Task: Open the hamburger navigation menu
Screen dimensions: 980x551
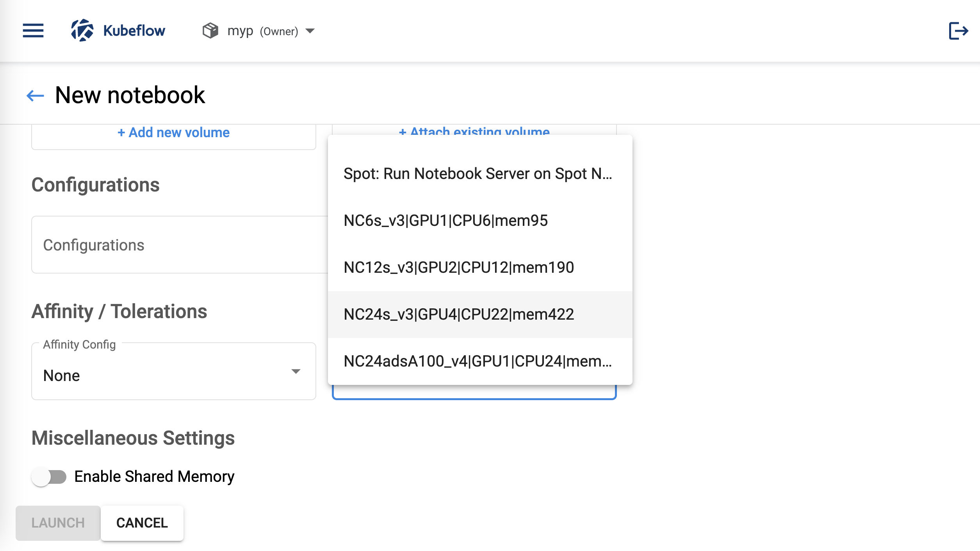Action: click(33, 30)
